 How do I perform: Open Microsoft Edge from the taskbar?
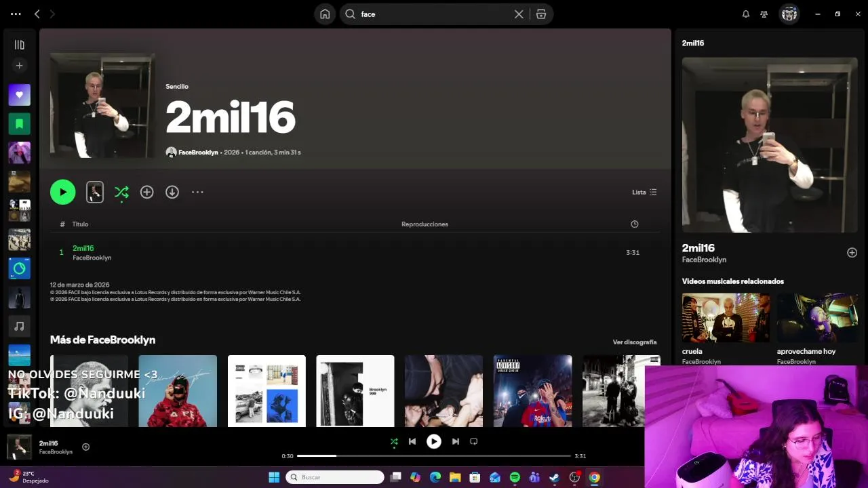(x=435, y=477)
